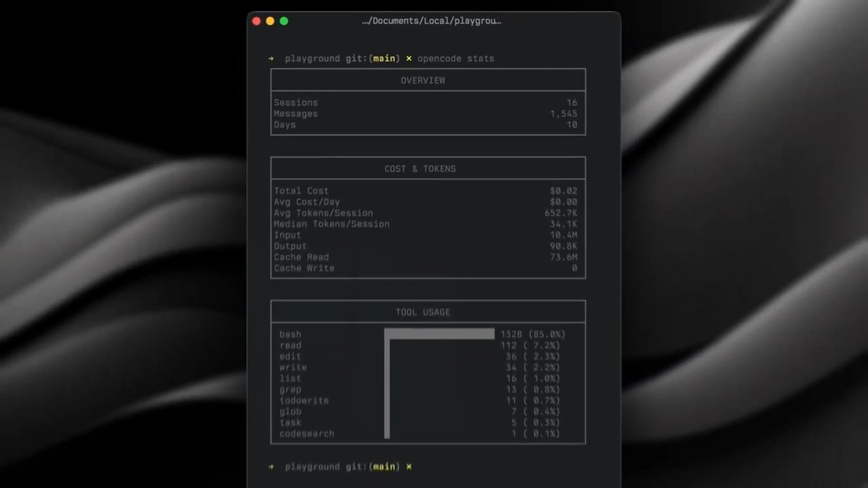
Task: Select the 'Input' row label
Action: tap(287, 235)
